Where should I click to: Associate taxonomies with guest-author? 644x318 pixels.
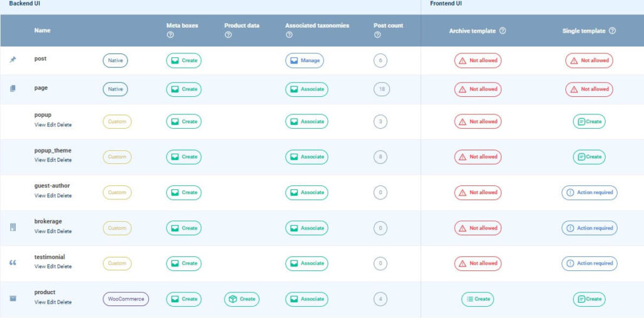point(307,192)
